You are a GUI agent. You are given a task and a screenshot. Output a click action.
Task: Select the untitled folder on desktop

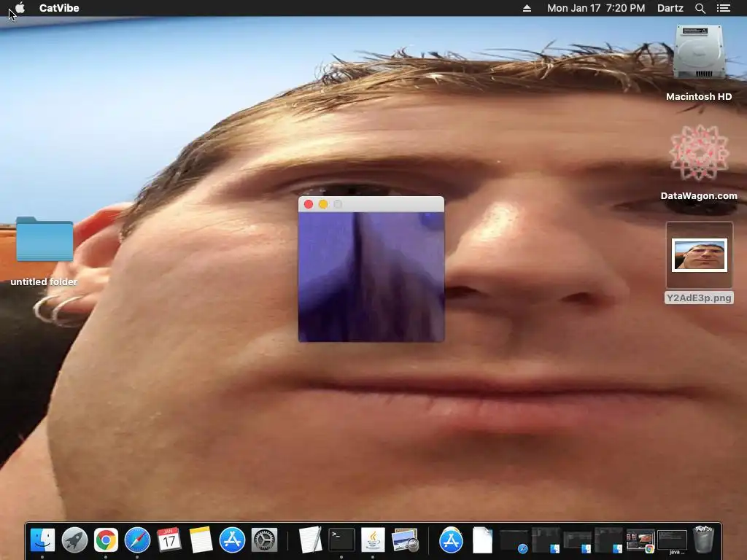[x=44, y=239]
